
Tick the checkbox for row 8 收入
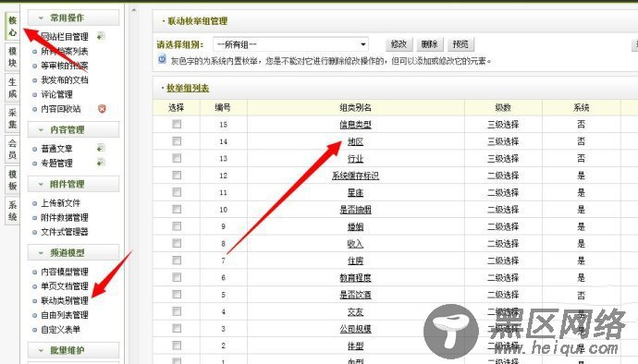click(177, 243)
